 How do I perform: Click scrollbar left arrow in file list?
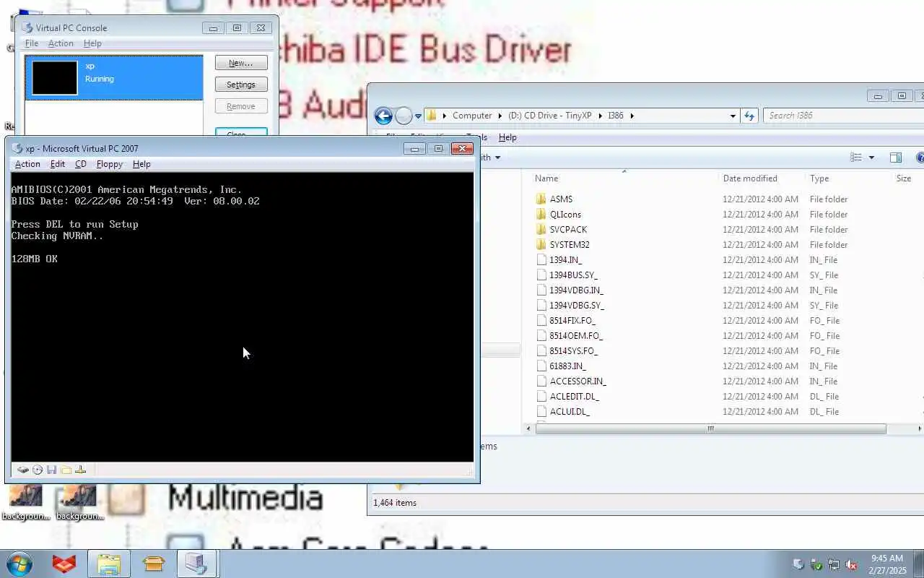(x=529, y=428)
